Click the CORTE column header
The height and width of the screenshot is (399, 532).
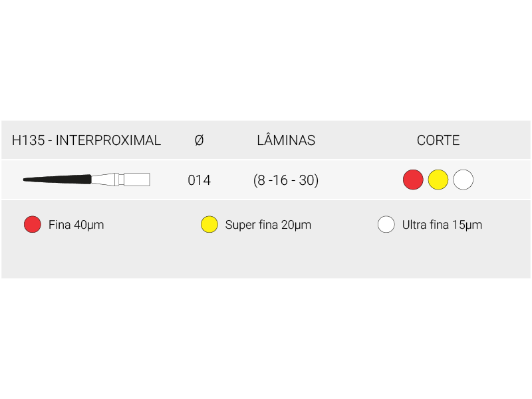tap(438, 140)
